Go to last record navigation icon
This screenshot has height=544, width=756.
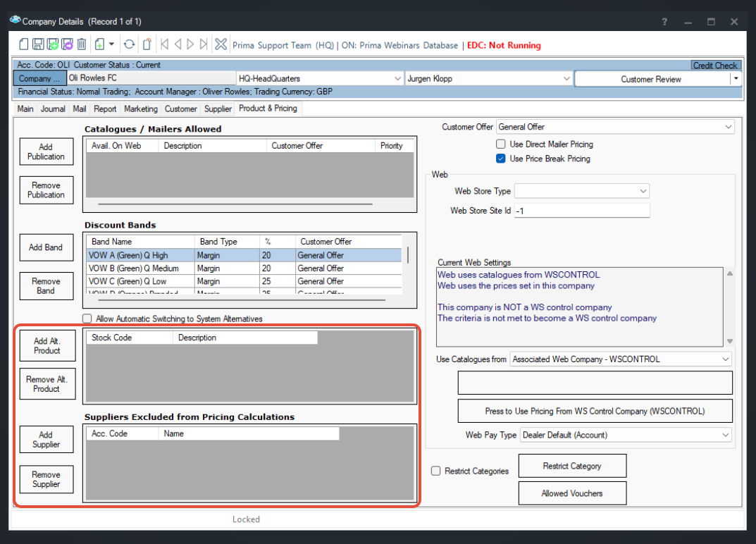[x=204, y=44]
